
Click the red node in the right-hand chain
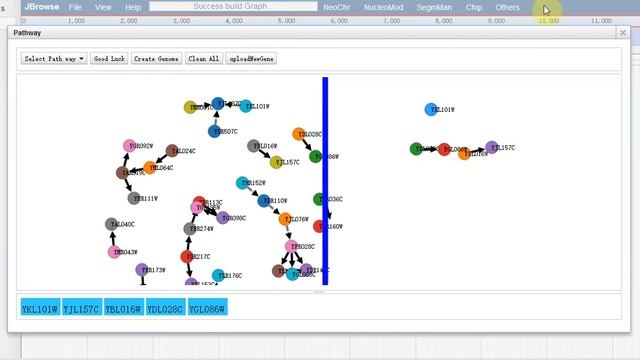click(x=444, y=149)
